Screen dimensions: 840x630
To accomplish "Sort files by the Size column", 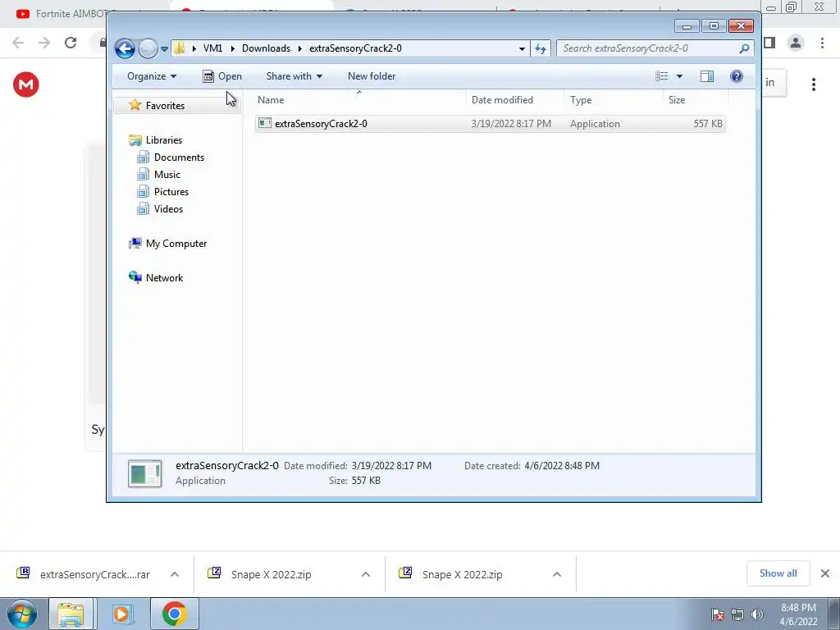I will point(696,99).
